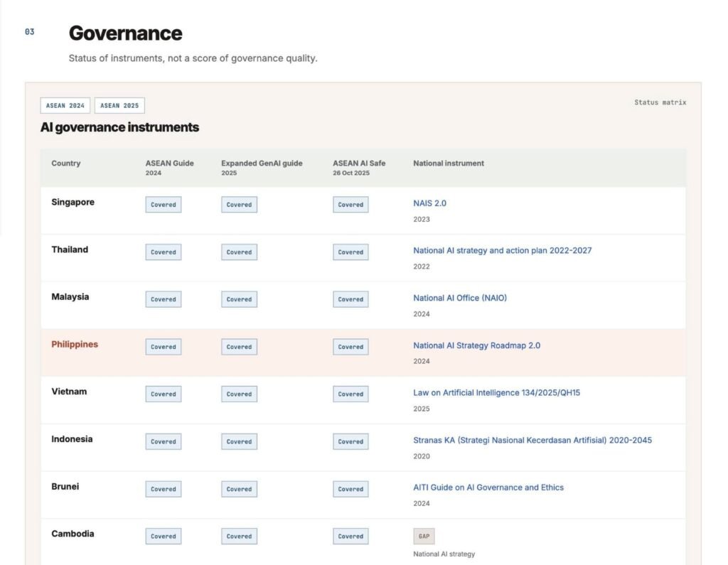Screen dimensions: 728x565
Task: Click Philippines' ASEAN Guide Covered badge
Action: coord(164,347)
